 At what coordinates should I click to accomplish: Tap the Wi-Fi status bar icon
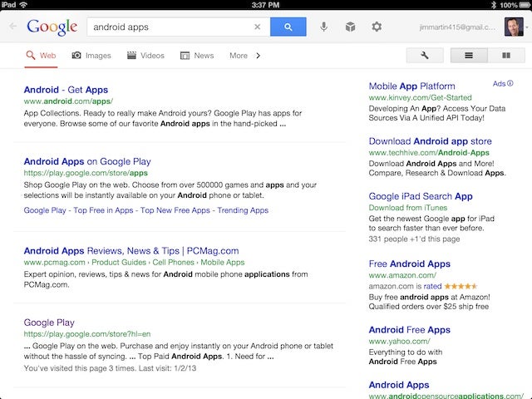tap(23, 4)
